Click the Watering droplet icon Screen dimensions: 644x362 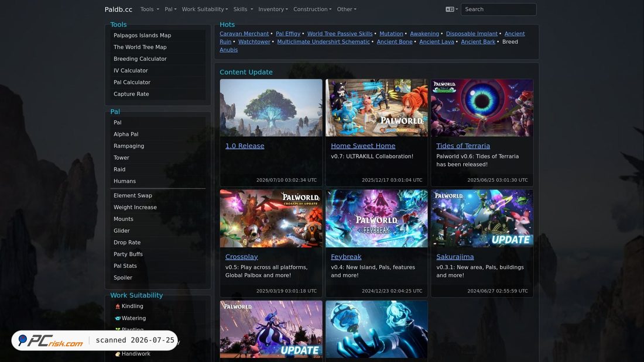118,318
